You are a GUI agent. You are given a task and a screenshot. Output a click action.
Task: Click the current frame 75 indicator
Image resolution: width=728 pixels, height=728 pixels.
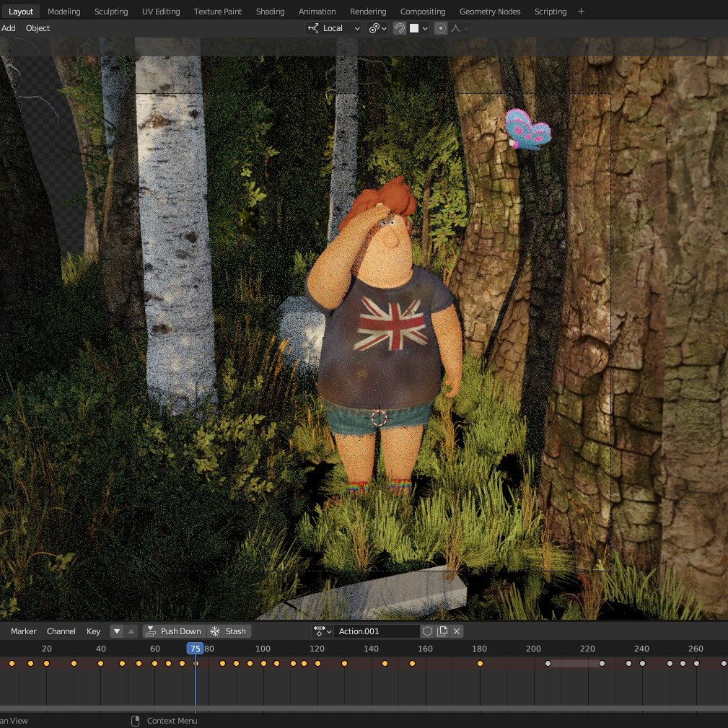[x=195, y=649]
